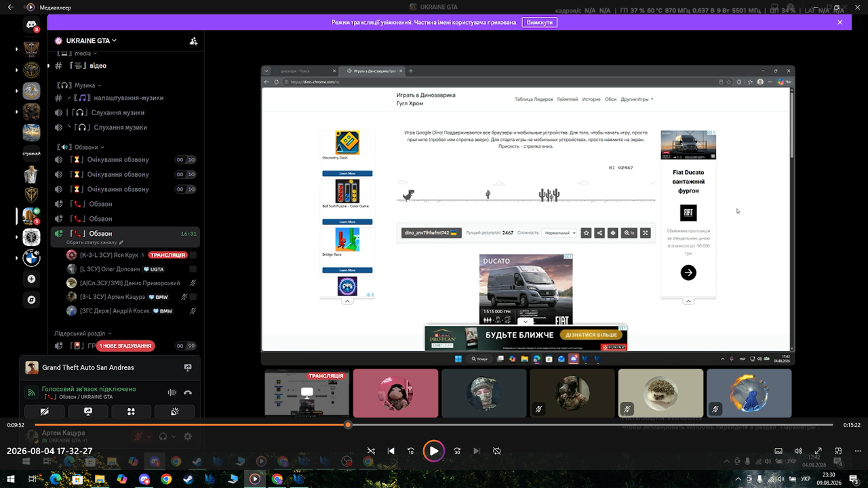Click the Обрати статус каналу link
Screen dimensions: 868x488
click(95, 242)
